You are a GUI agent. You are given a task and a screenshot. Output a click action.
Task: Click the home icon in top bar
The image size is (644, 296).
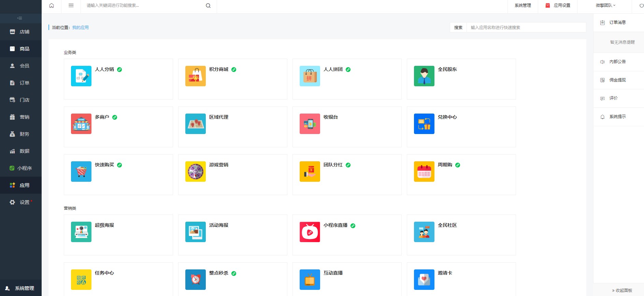point(52,5)
